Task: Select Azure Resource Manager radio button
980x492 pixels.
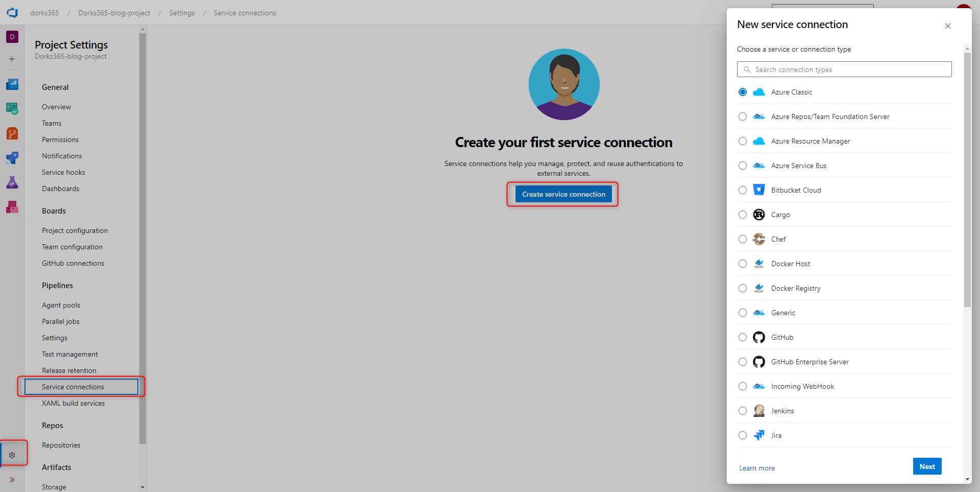Action: 743,141
